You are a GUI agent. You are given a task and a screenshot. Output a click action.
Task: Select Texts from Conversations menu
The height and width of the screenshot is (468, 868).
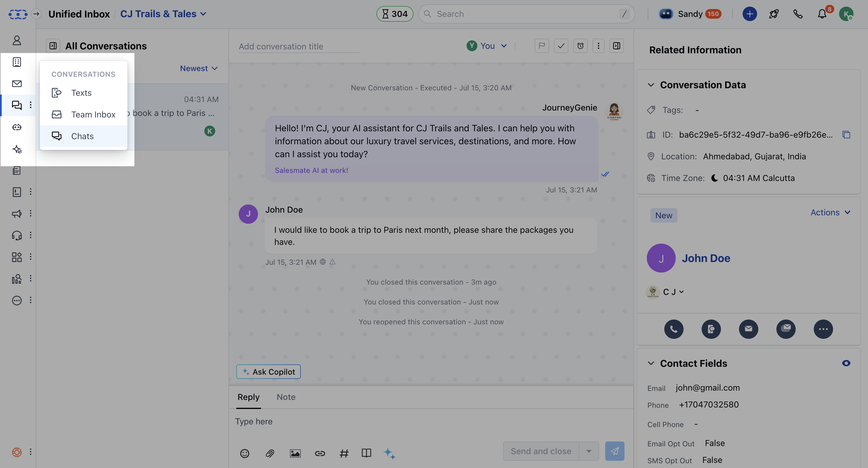coord(83,93)
